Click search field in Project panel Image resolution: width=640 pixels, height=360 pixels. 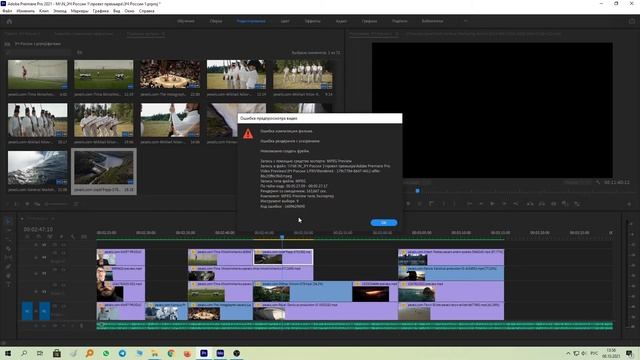pyautogui.click(x=39, y=52)
